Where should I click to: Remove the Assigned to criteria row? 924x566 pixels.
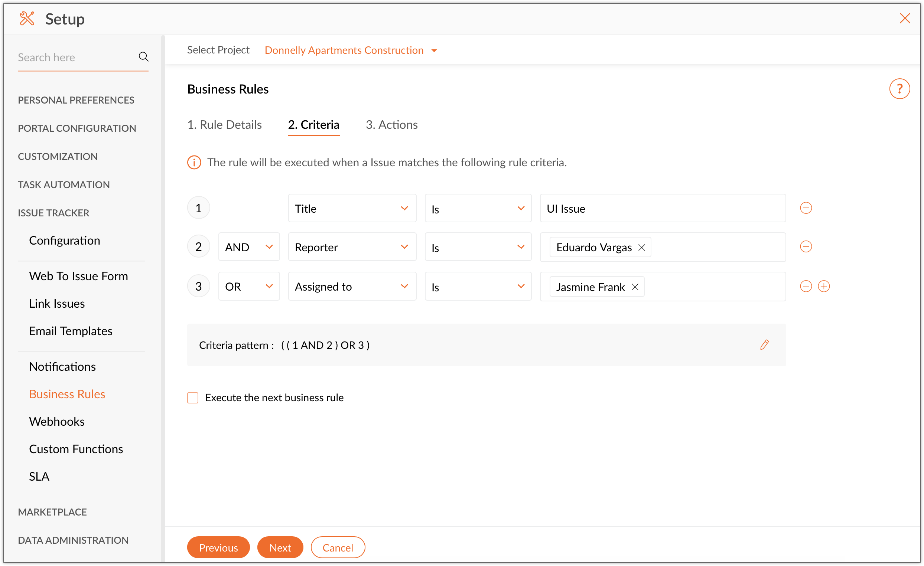[806, 287]
